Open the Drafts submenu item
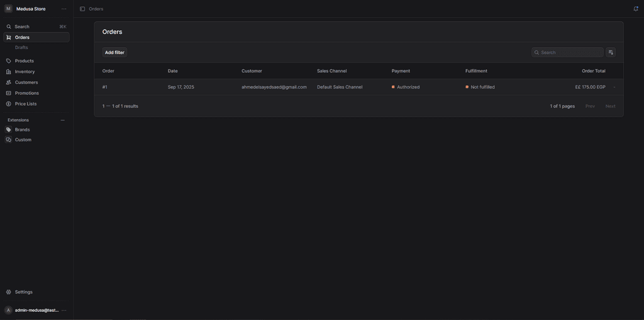 click(x=21, y=48)
